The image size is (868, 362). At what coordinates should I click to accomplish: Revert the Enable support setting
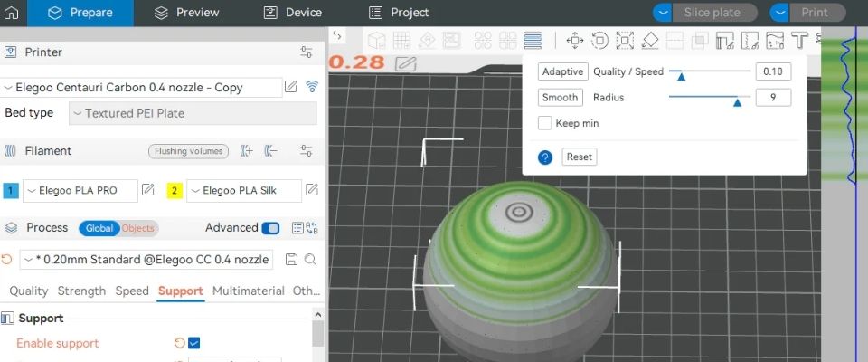point(179,343)
